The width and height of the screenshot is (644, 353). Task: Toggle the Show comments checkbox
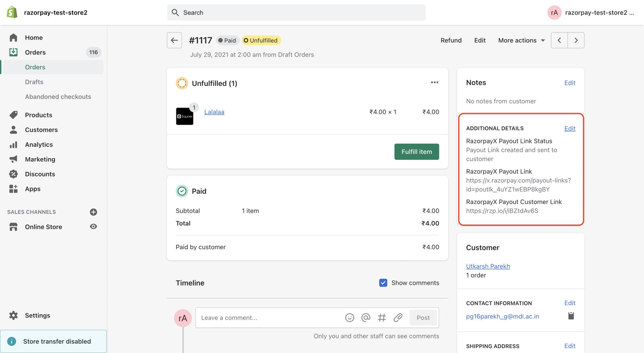[383, 283]
